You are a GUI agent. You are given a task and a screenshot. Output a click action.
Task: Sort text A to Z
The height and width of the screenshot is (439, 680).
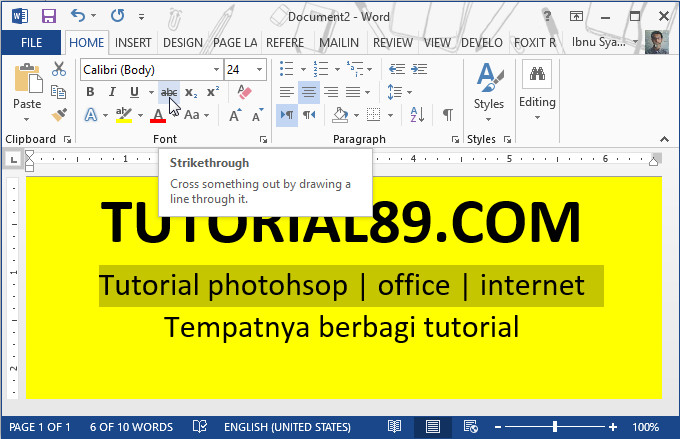[417, 115]
